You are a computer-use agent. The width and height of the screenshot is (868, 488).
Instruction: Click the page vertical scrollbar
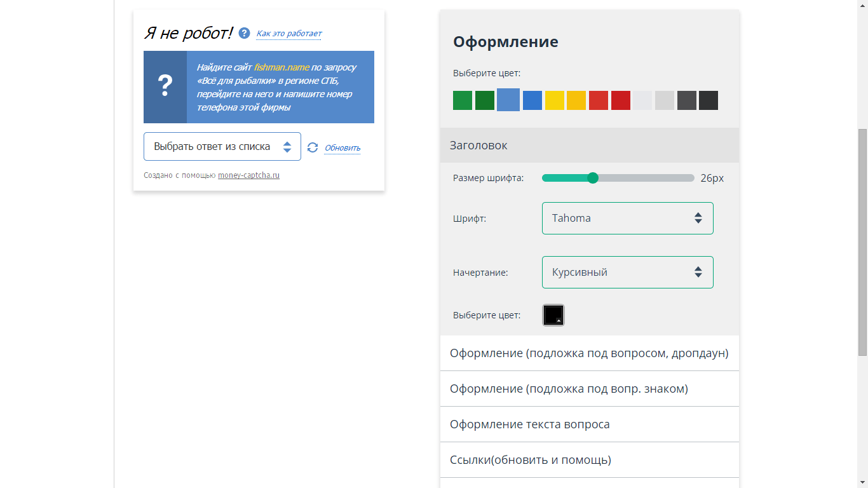point(862,244)
